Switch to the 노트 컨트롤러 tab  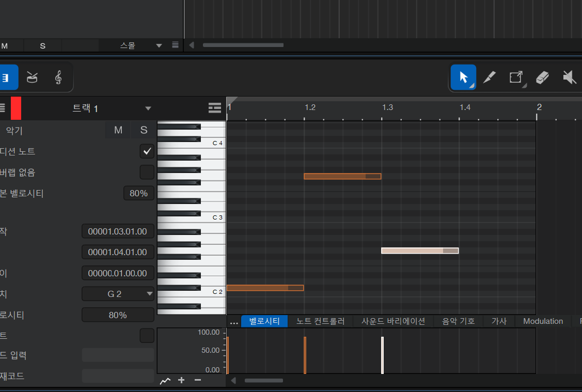[320, 321]
